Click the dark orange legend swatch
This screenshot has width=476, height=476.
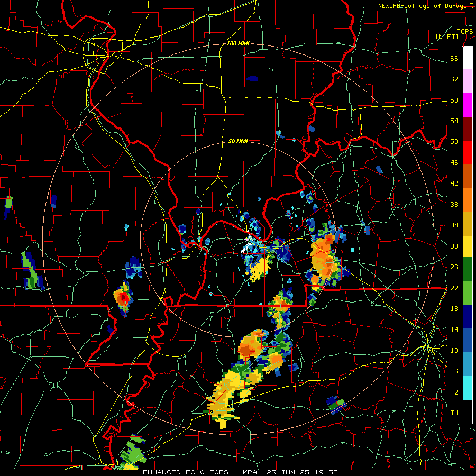point(467,176)
